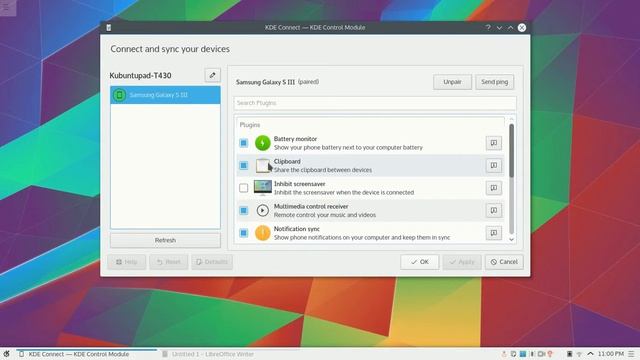Click the Clipboard plugin icon

(x=262, y=165)
